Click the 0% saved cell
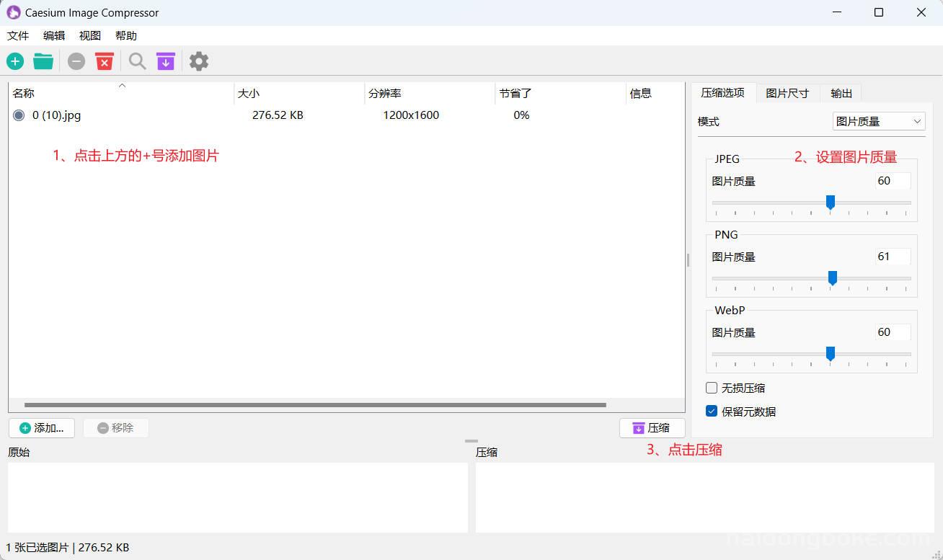The width and height of the screenshot is (943, 560). click(521, 115)
